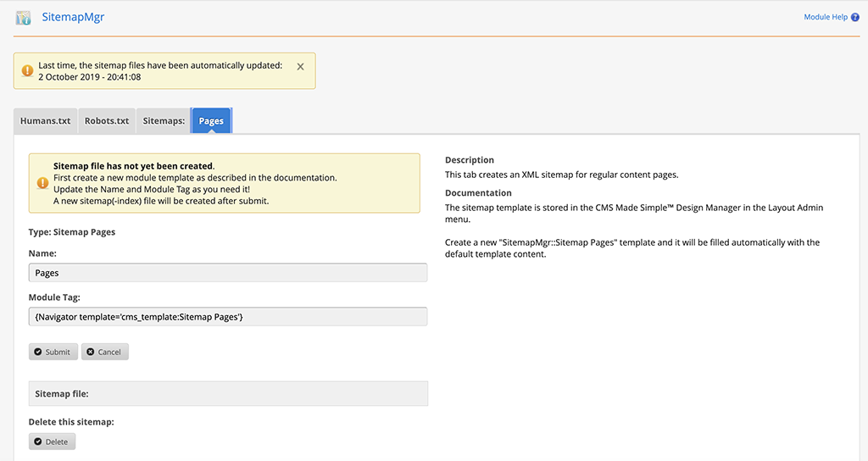Click into the Module Tag field
The height and width of the screenshot is (461, 868).
tap(227, 316)
